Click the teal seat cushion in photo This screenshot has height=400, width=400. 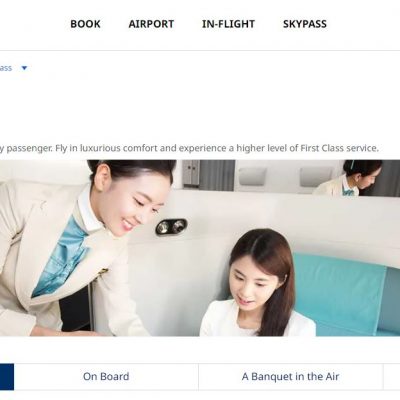pyautogui.click(x=343, y=293)
